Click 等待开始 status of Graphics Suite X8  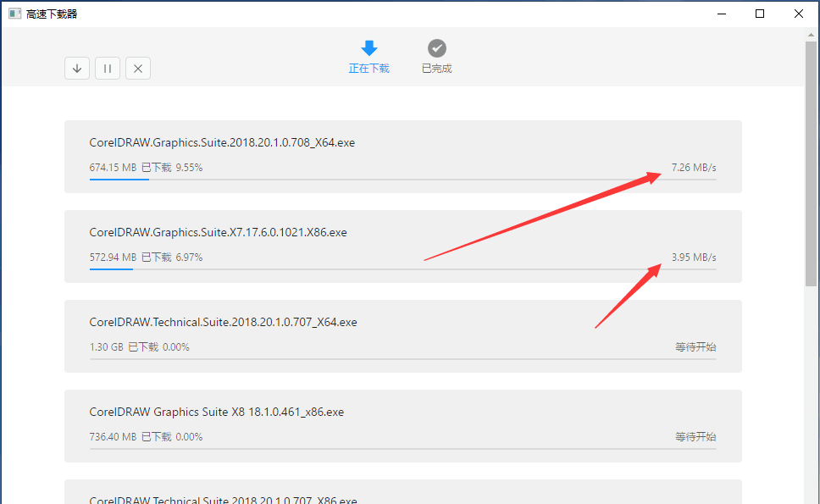695,437
